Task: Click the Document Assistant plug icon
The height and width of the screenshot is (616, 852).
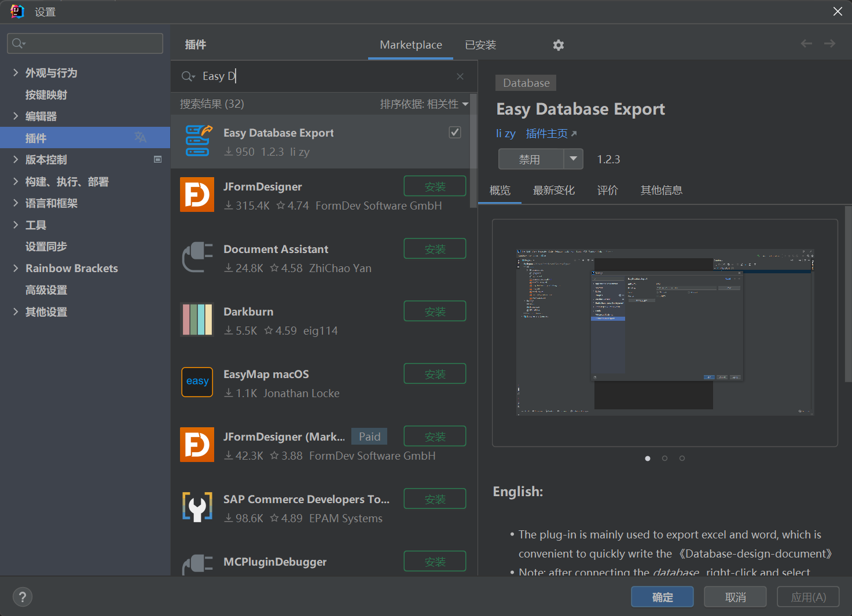Action: click(x=197, y=257)
